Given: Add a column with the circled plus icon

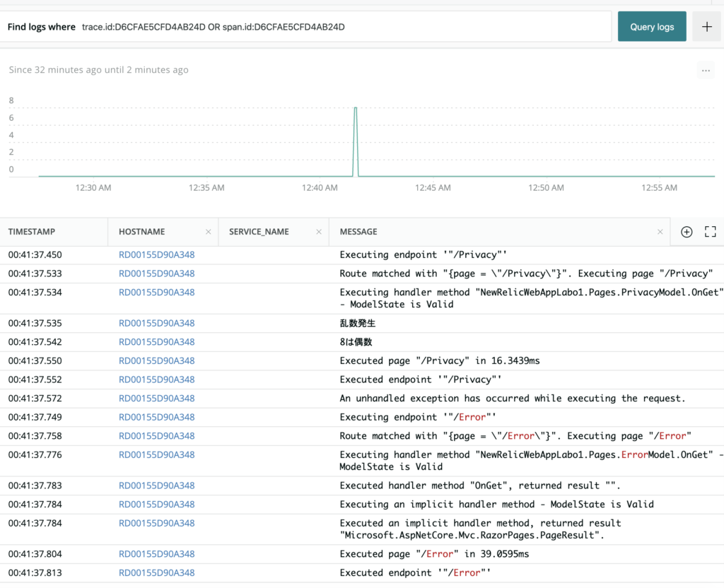Looking at the screenshot, I should tap(687, 232).
